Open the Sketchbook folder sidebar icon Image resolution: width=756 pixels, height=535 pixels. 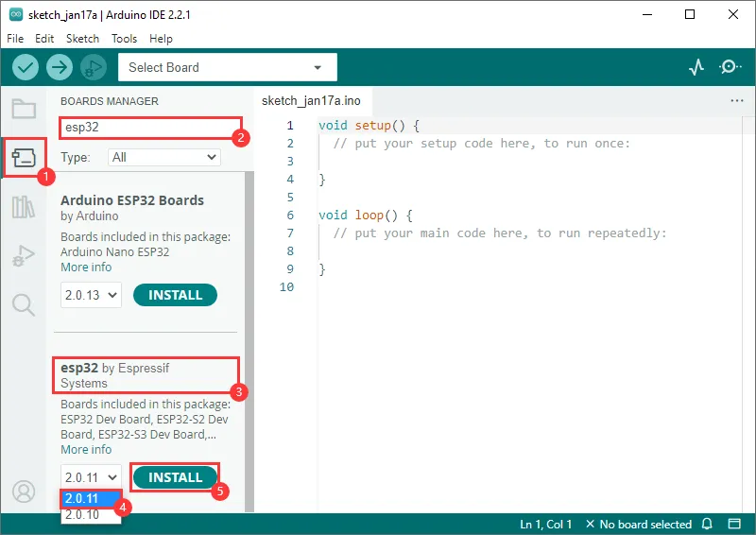[24, 109]
